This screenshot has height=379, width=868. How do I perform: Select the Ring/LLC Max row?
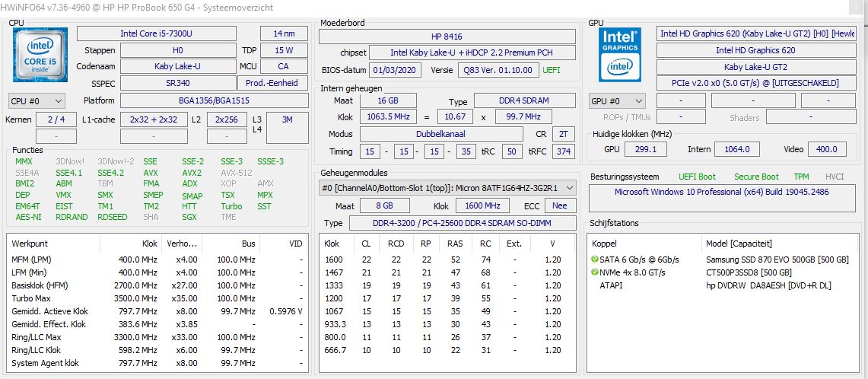[x=157, y=337]
